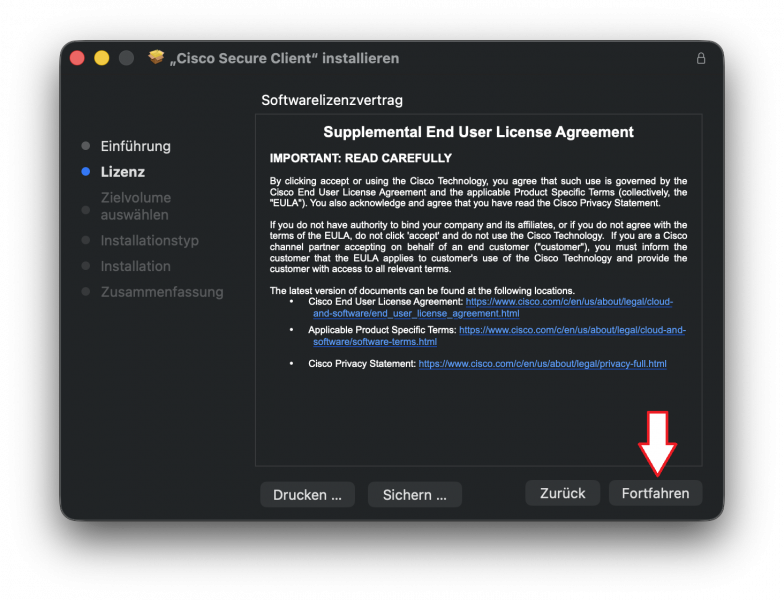The width and height of the screenshot is (784, 600).
Task: Select the Installation step in the sidebar
Action: [136, 266]
